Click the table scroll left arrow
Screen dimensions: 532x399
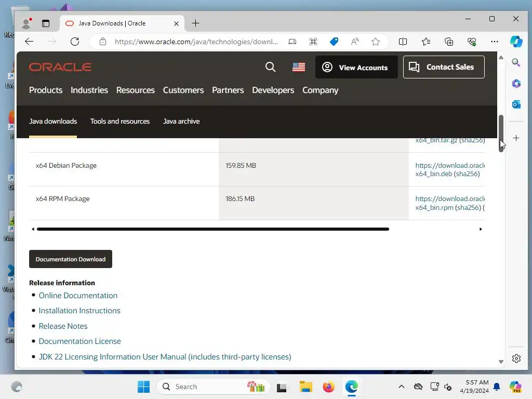(33, 229)
